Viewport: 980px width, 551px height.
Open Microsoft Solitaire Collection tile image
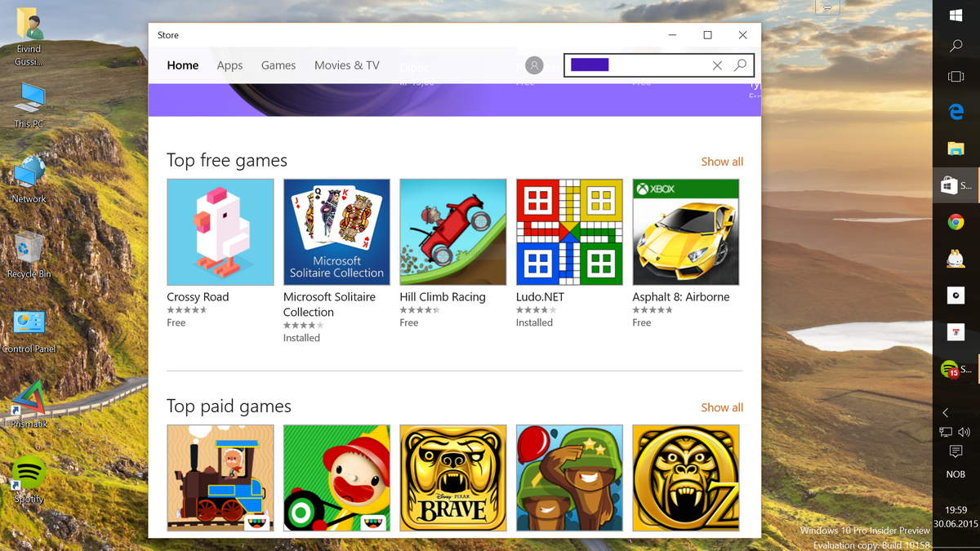[336, 232]
